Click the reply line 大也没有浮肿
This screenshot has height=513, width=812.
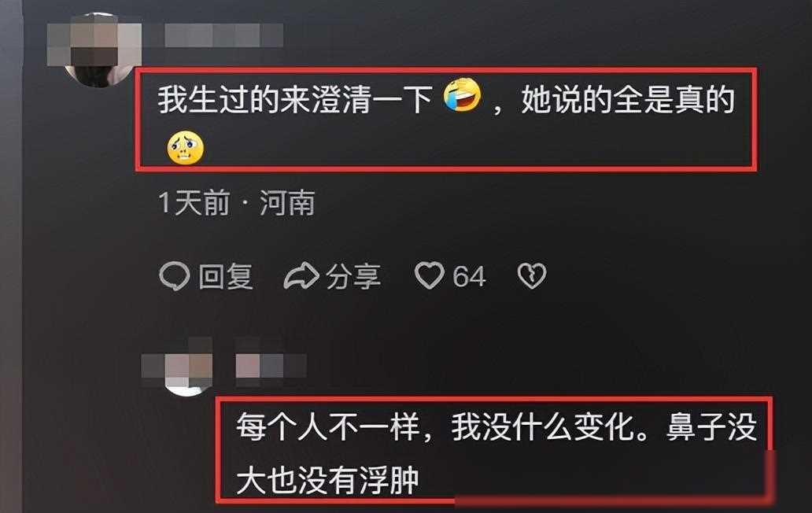click(327, 481)
